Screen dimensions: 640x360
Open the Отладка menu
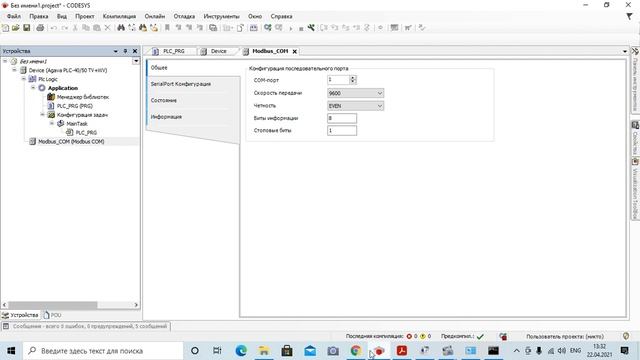point(184,16)
